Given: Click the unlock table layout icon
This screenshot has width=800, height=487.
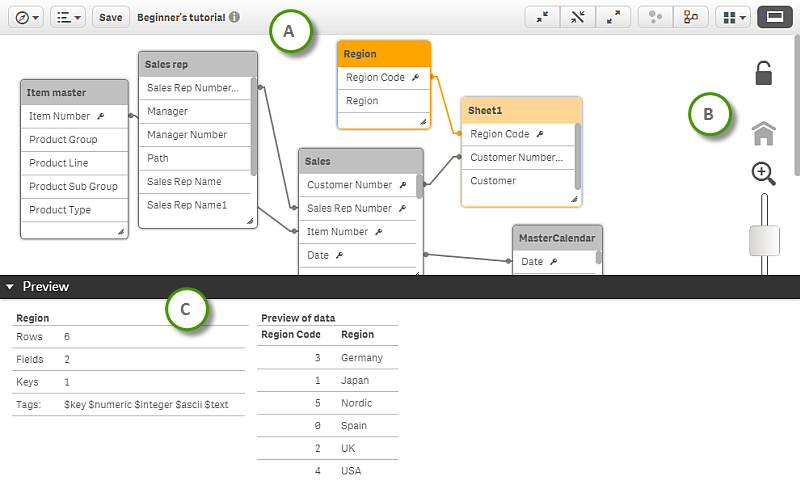Looking at the screenshot, I should [763, 73].
